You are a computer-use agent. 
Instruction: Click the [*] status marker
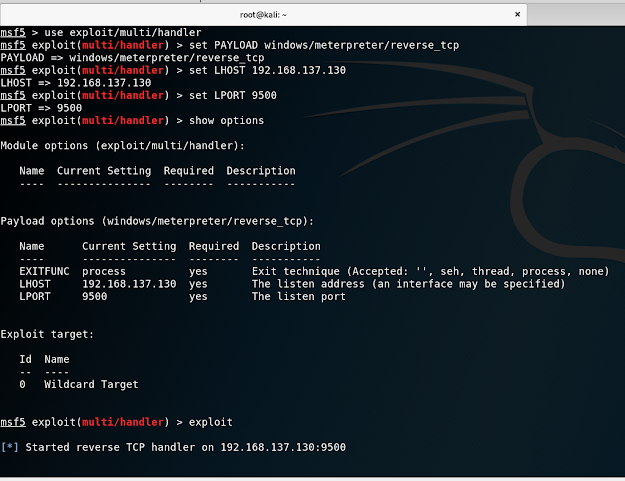tap(10, 447)
